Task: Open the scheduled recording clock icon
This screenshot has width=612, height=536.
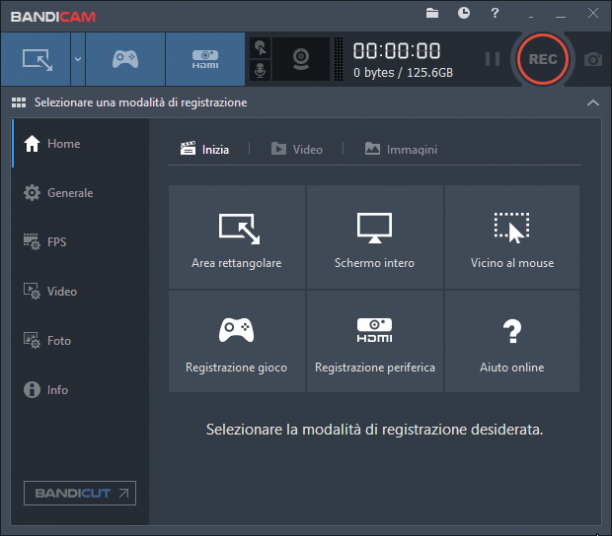Action: coord(464,13)
